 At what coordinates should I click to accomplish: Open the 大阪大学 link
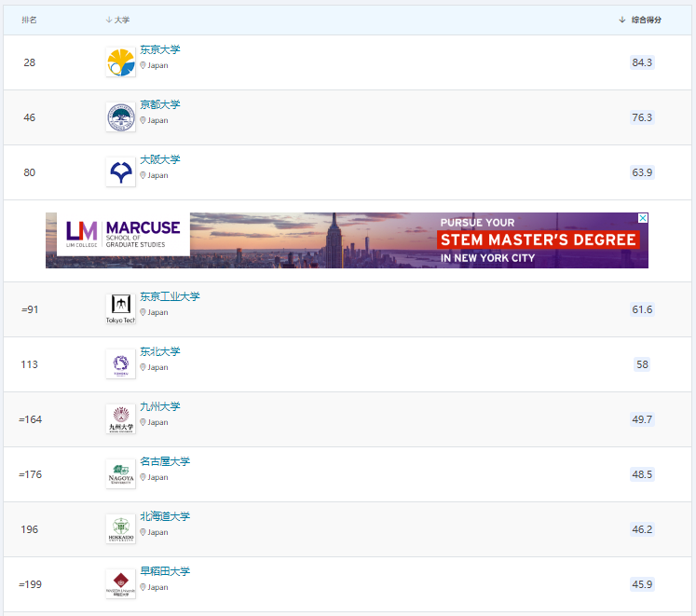pyautogui.click(x=160, y=160)
